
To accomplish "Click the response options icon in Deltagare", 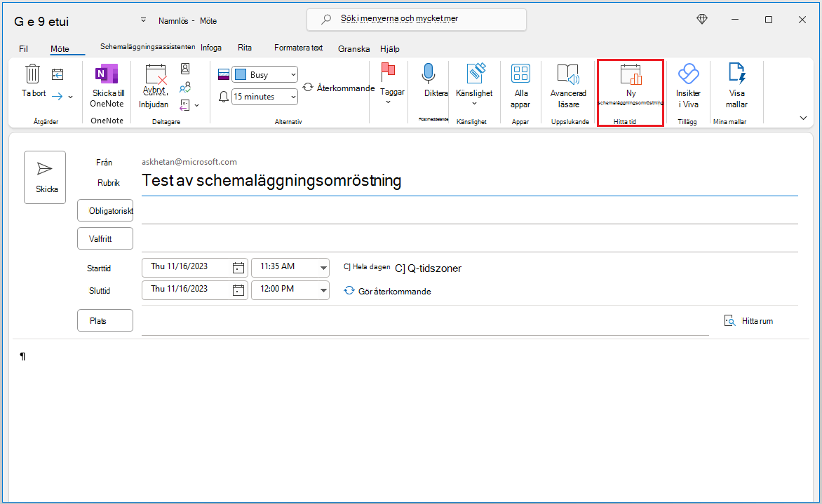I will tap(184, 105).
